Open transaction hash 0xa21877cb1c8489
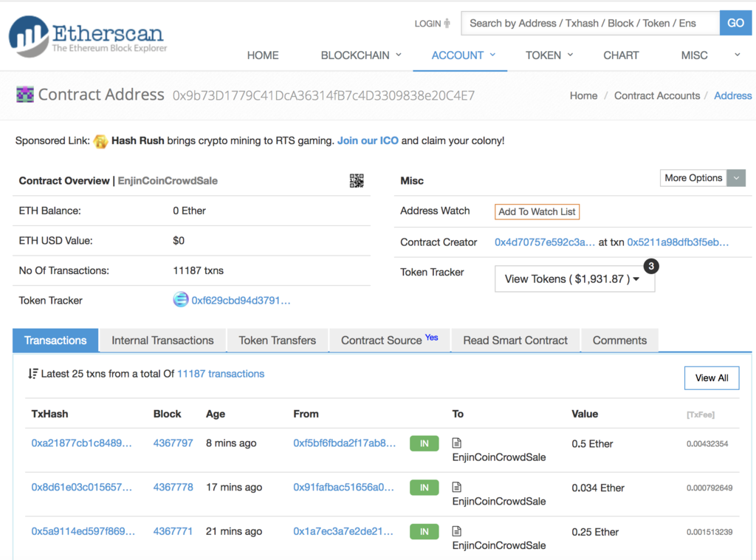The width and height of the screenshot is (756, 560). click(81, 443)
